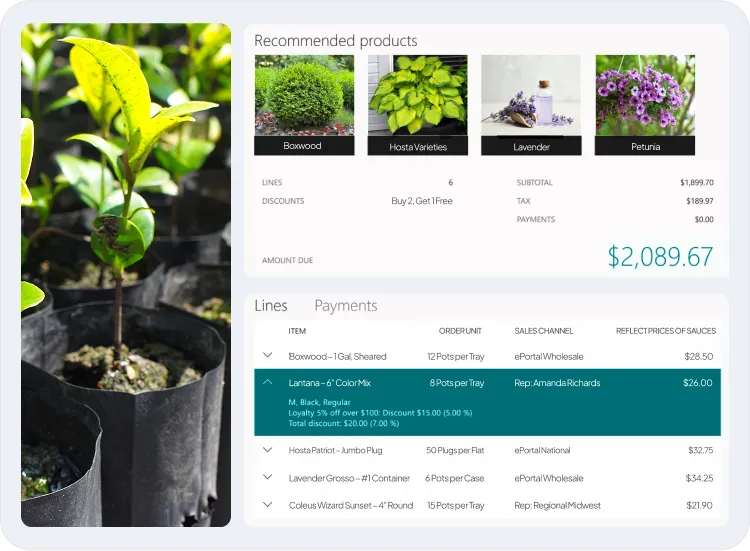Click the Recommended products heading
The height and width of the screenshot is (551, 750).
(x=336, y=41)
